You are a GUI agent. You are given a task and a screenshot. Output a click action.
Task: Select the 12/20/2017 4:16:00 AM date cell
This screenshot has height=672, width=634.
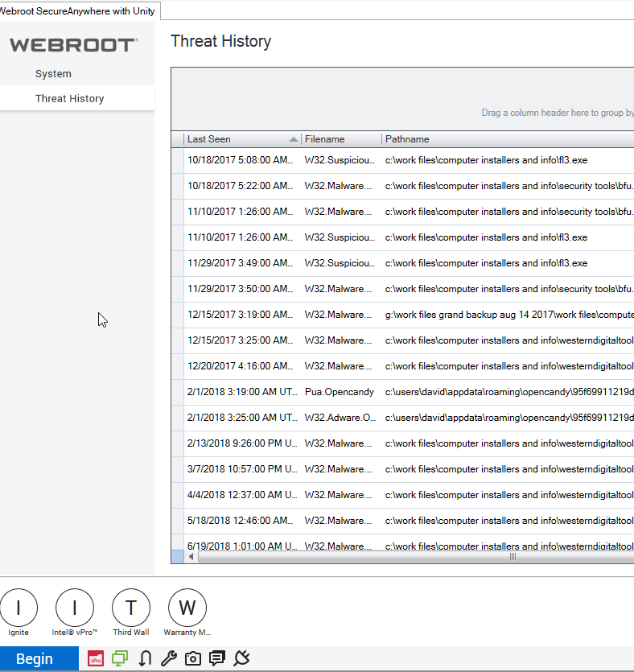tap(241, 366)
